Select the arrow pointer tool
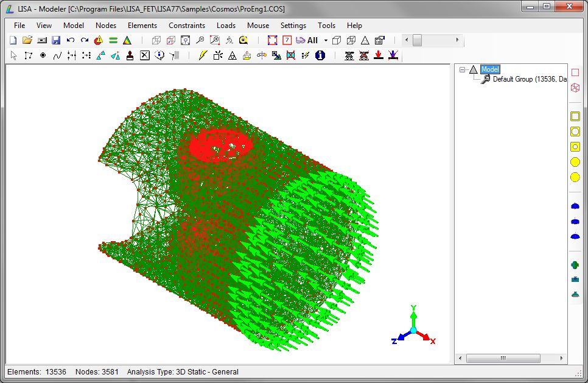Image resolution: width=588 pixels, height=383 pixels. pyautogui.click(x=14, y=55)
